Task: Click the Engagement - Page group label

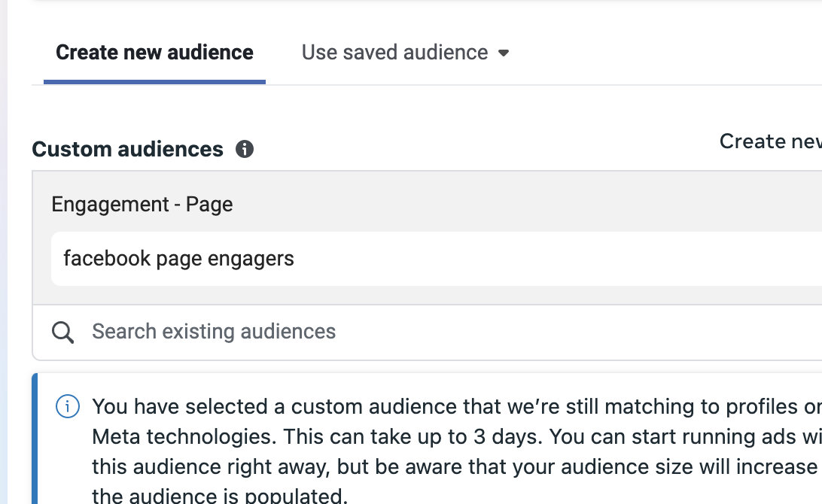Action: click(x=142, y=205)
